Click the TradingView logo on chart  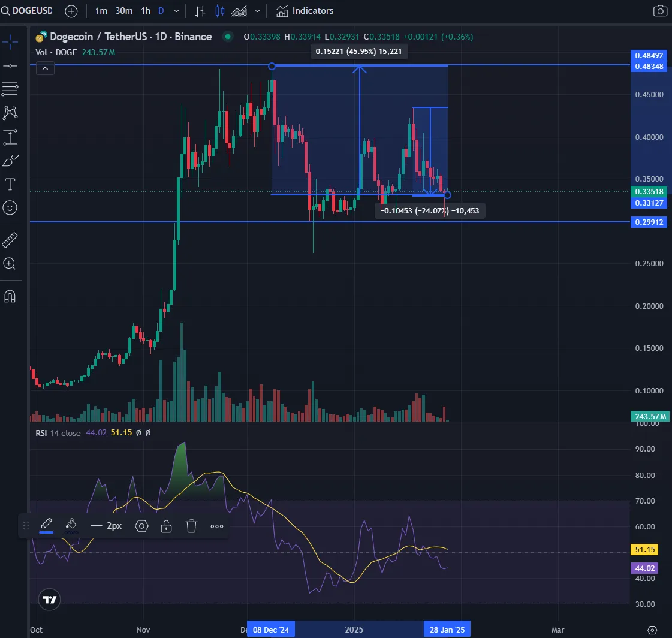click(x=49, y=600)
